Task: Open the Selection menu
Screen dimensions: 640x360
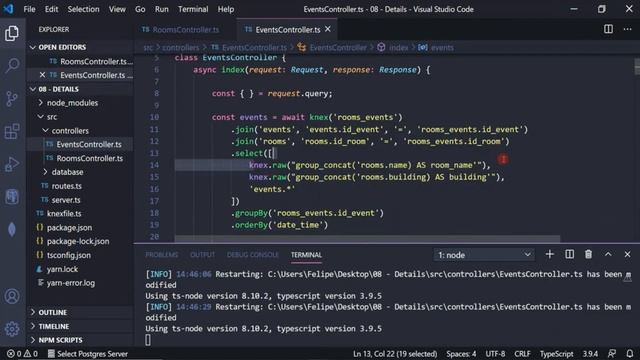Action: [x=83, y=9]
